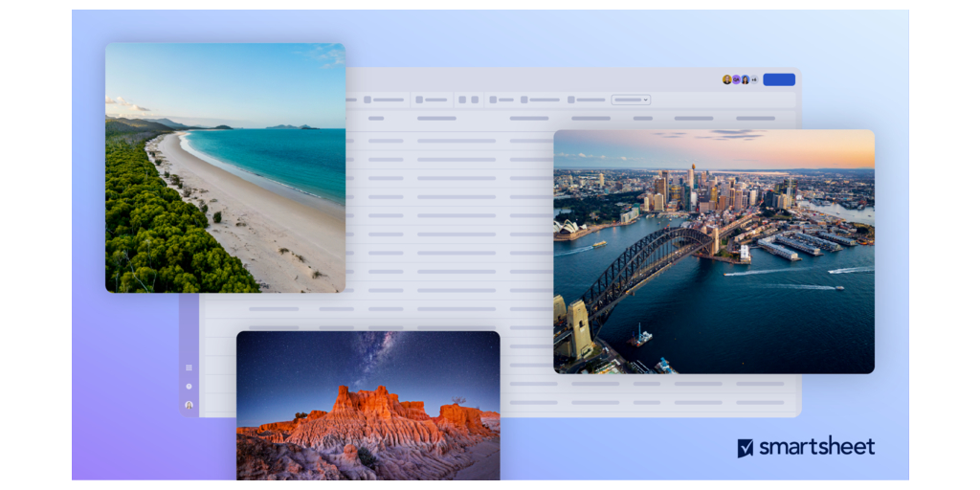Select the rightmost column header in the grid

pos(755,119)
